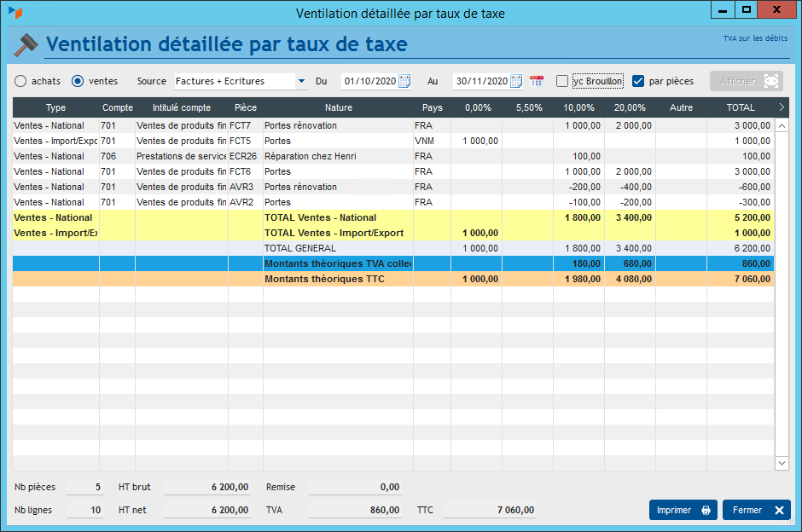Viewport: 802px width, 532px height.
Task: Click the hammer icon in the header
Action: click(x=26, y=44)
